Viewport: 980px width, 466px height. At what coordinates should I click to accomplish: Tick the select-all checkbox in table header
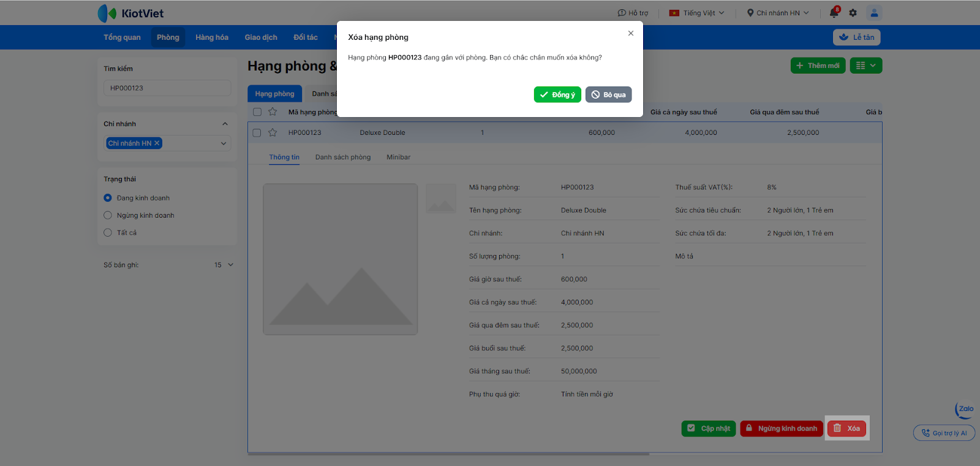coord(257,112)
